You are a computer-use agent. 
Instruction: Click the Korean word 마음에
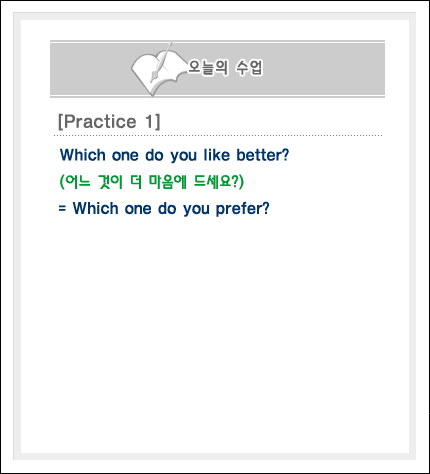[x=167, y=182]
